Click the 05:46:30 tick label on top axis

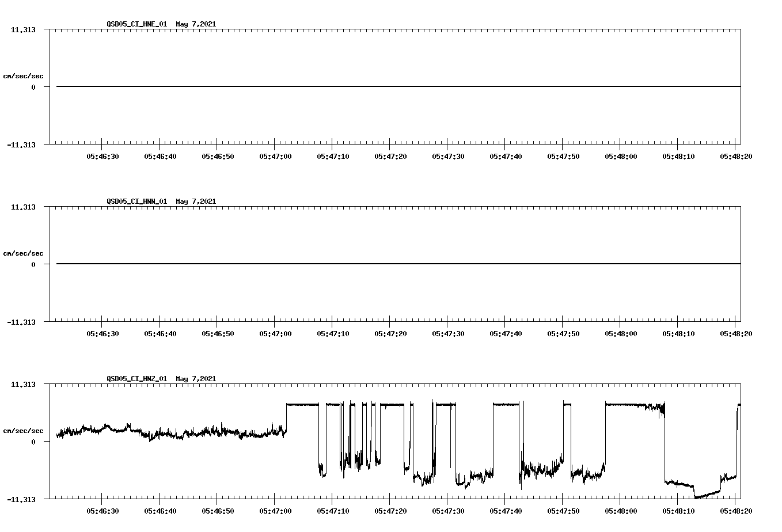click(104, 155)
